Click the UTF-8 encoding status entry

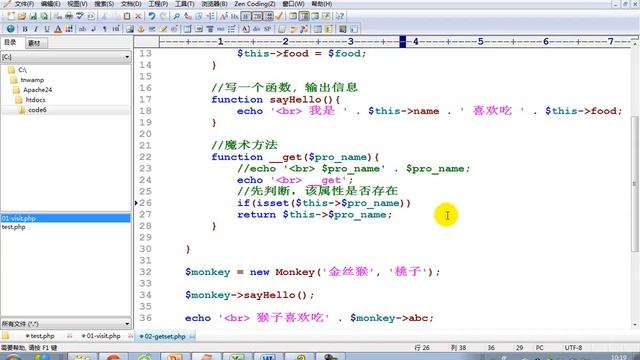point(573,348)
